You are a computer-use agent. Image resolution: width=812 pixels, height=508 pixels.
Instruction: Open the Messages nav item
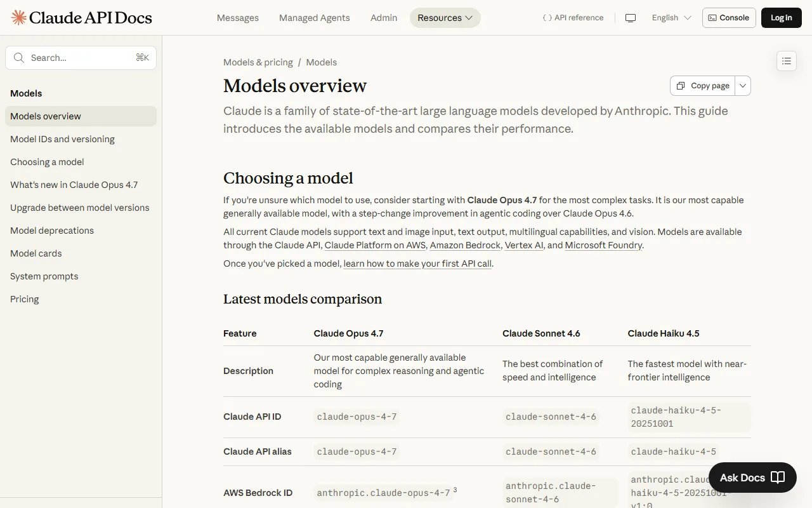click(x=238, y=18)
